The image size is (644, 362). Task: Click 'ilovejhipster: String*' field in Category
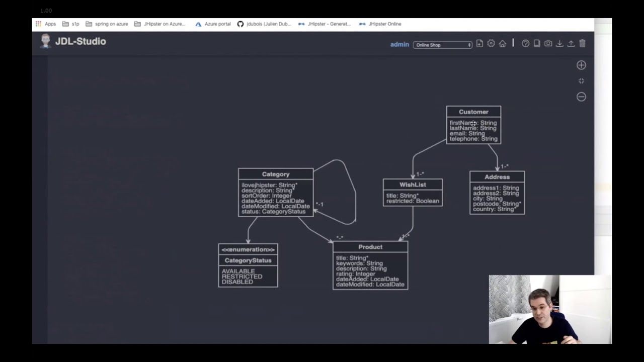[x=269, y=185]
